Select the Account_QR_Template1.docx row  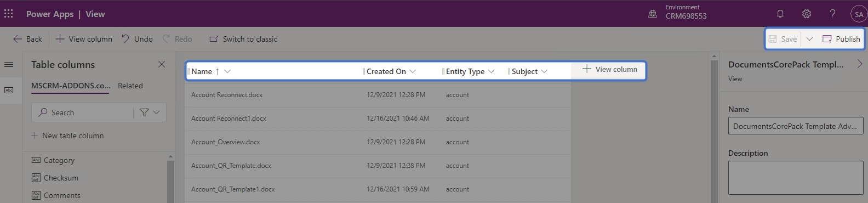pos(378,189)
